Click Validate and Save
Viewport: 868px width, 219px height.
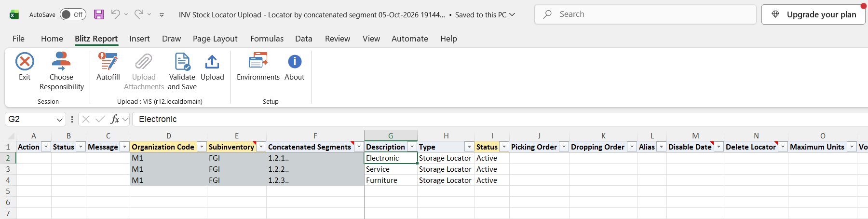tap(182, 71)
